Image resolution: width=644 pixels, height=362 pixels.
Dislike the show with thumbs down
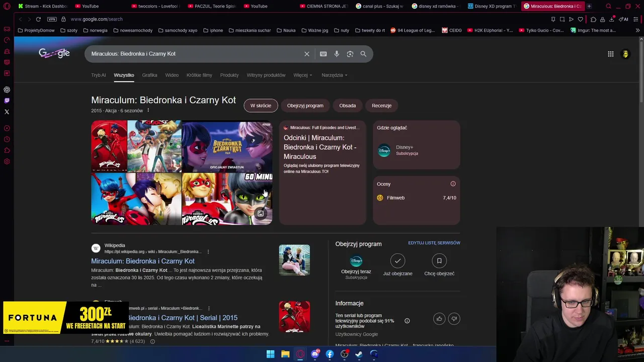454,319
